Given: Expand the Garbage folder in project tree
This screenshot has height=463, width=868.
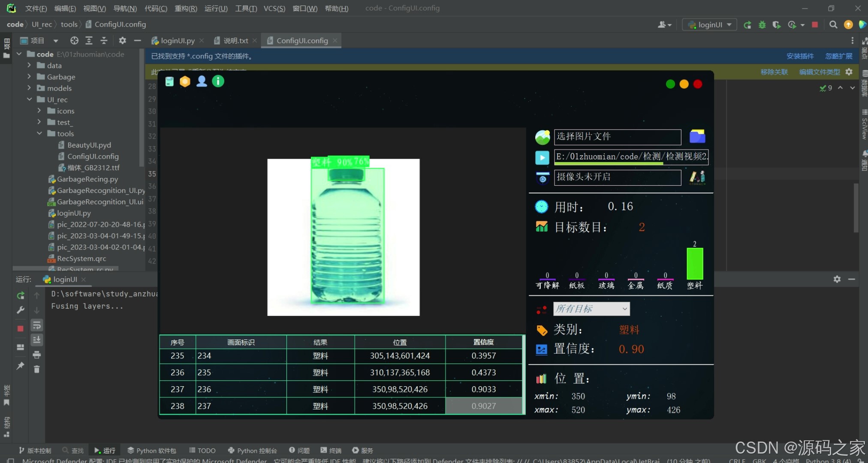Looking at the screenshot, I should pos(29,77).
